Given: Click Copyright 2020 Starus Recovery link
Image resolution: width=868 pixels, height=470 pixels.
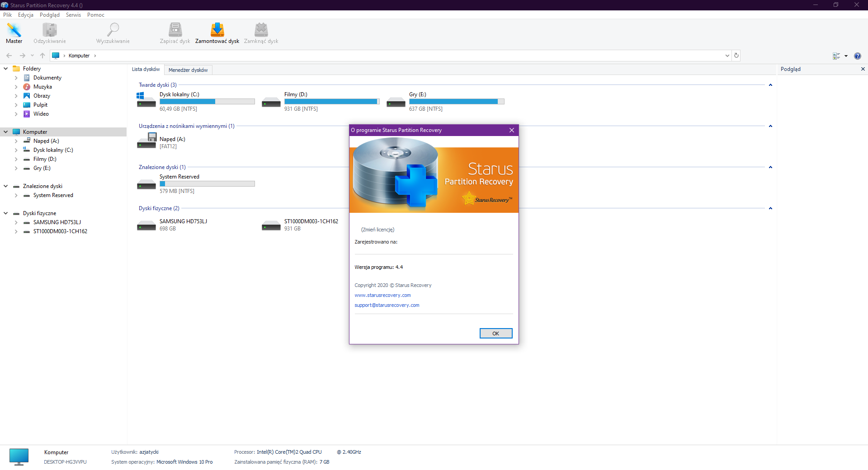Looking at the screenshot, I should (x=393, y=285).
